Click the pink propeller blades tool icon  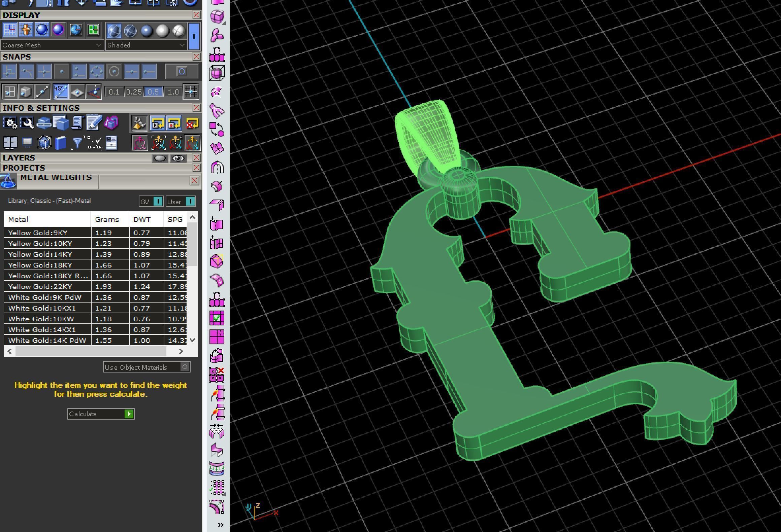(x=217, y=35)
